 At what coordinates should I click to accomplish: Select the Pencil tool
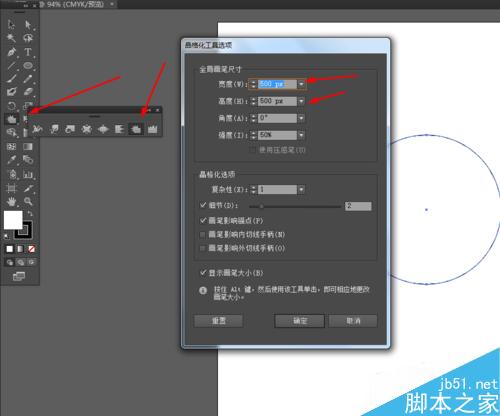point(28,79)
